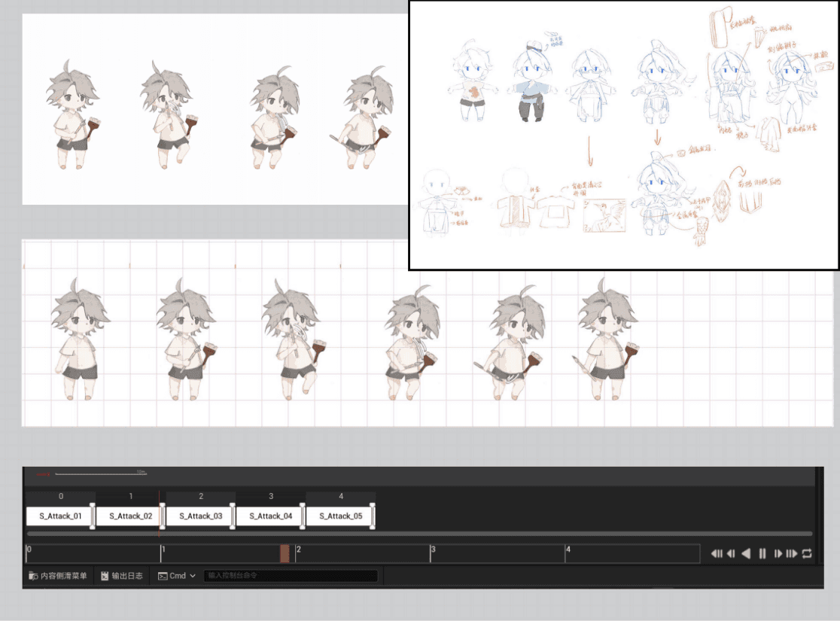Pause the flipbook playback
Viewport: 840px width, 621px height.
(x=762, y=553)
